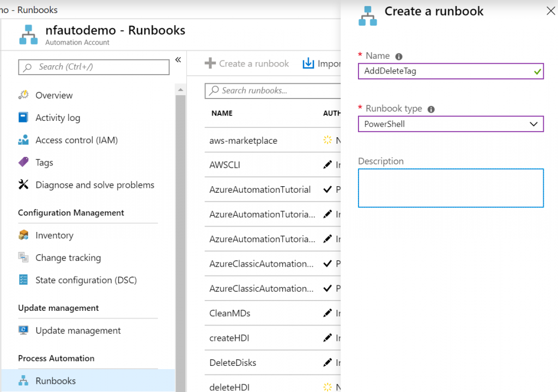Open the Runbook type dropdown
The width and height of the screenshot is (558, 392).
click(451, 124)
